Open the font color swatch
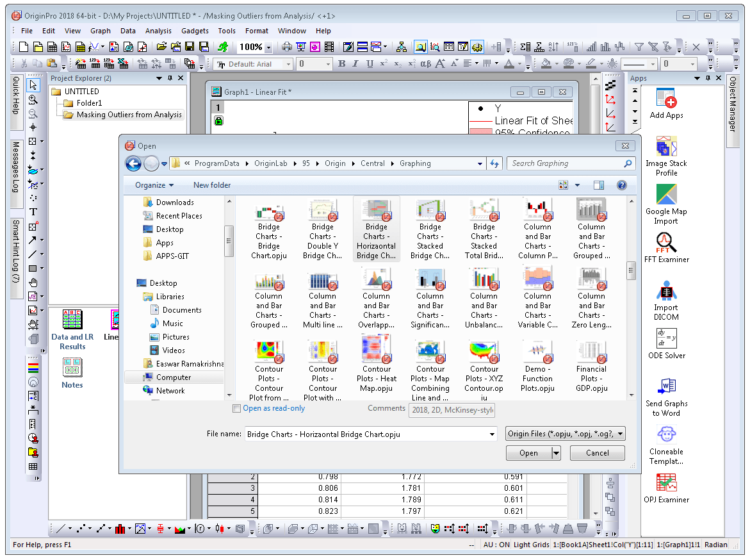This screenshot has height=560, width=750. 509,63
